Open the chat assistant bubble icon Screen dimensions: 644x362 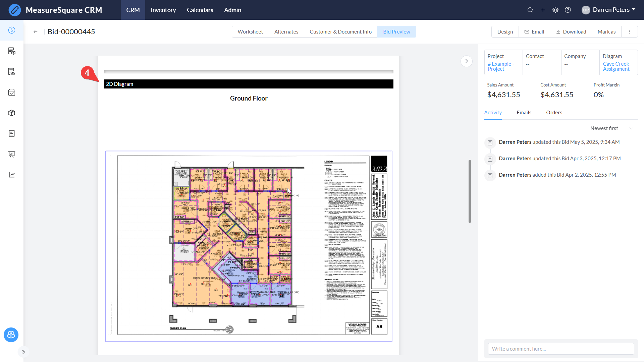tap(11, 335)
